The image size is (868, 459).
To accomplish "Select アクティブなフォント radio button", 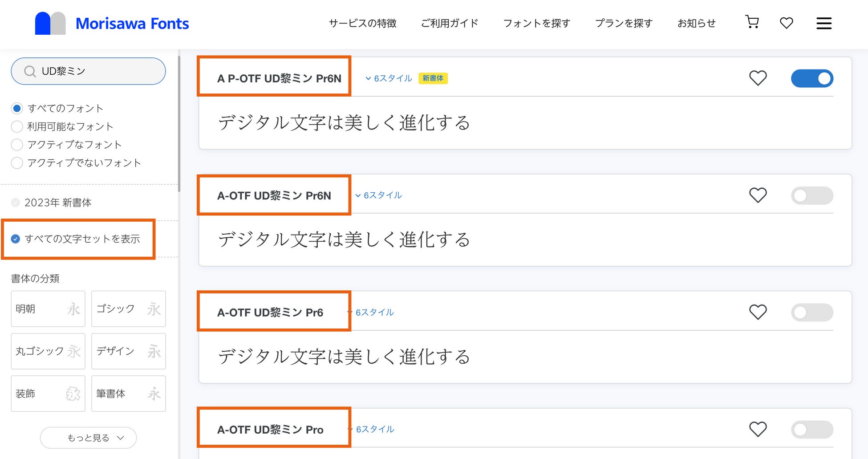I will pos(17,145).
